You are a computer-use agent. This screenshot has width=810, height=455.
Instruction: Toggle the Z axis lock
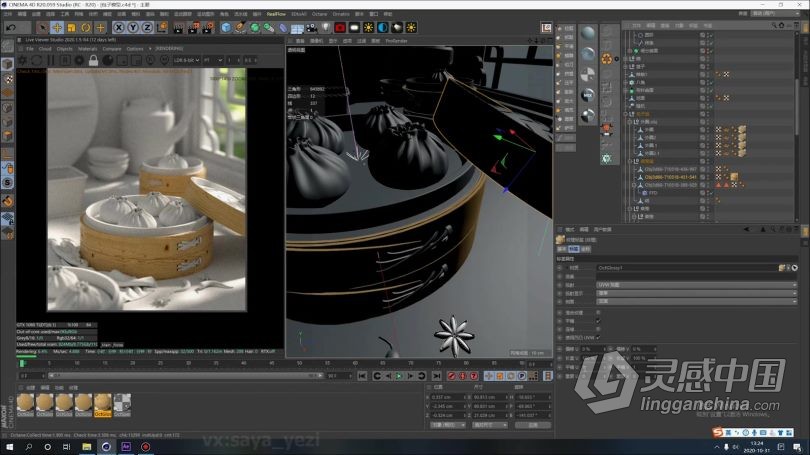tap(147, 27)
